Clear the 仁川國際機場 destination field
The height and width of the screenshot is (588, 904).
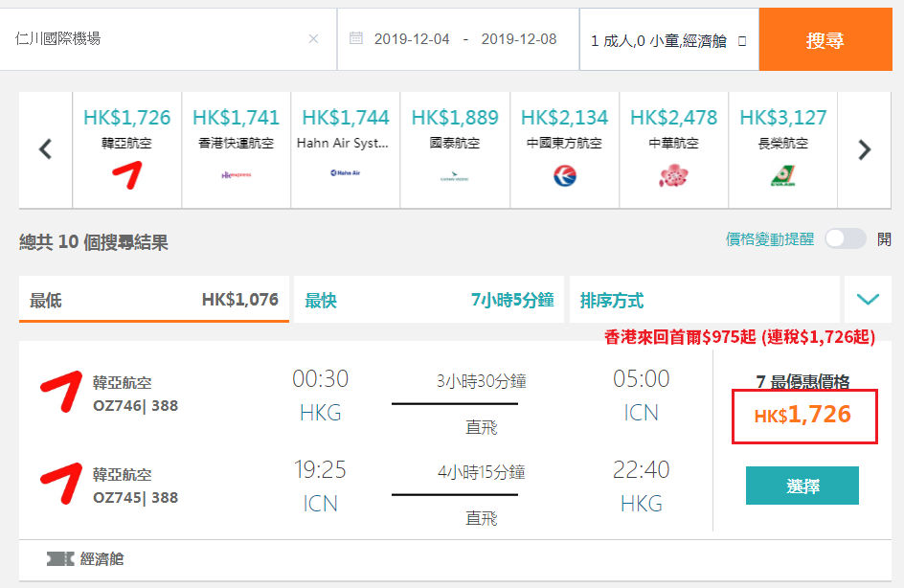(x=314, y=39)
